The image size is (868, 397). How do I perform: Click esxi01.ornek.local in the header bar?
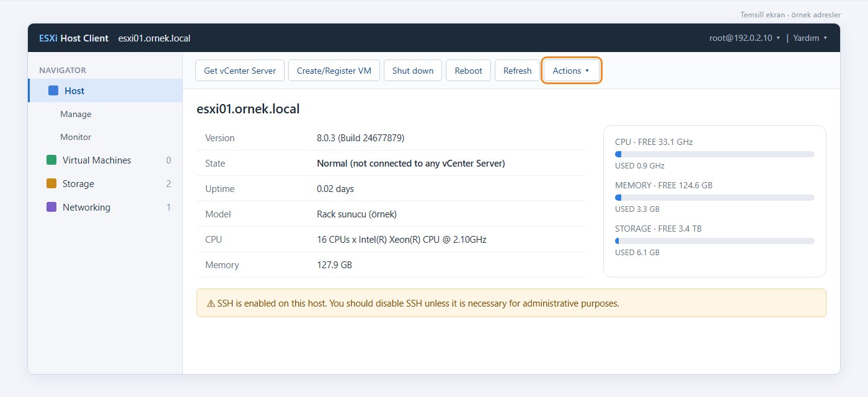click(154, 38)
